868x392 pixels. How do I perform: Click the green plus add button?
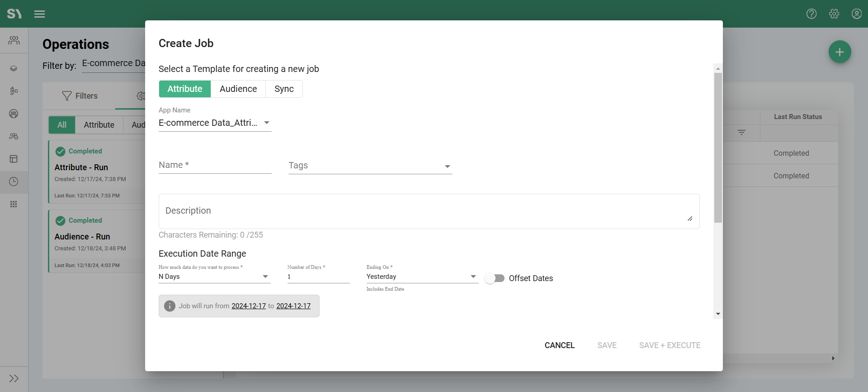[x=840, y=52]
